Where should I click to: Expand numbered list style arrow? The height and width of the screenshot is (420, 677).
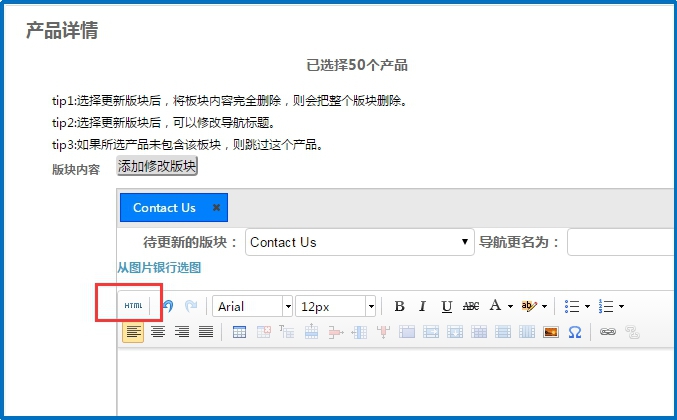[x=621, y=306]
